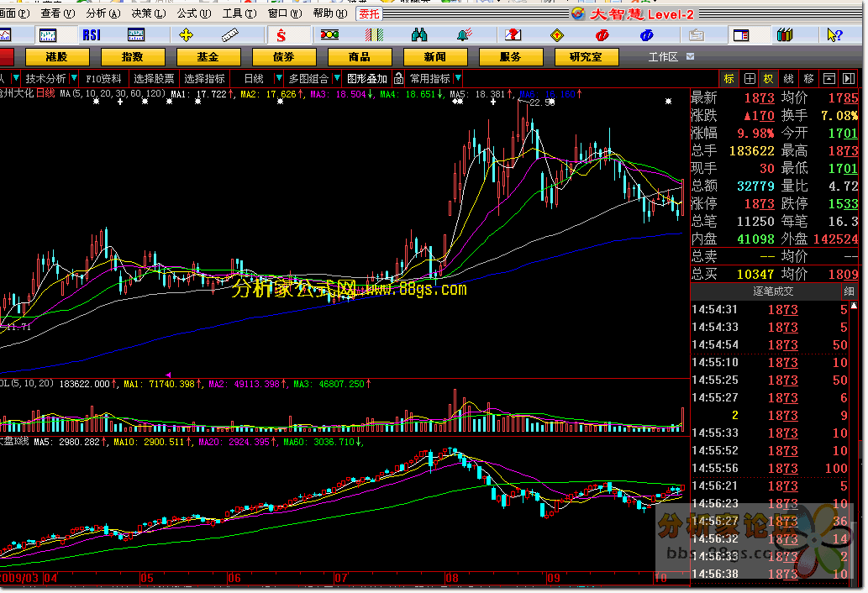The width and height of the screenshot is (868, 593).
Task: Click the 基金 button
Action: click(208, 57)
